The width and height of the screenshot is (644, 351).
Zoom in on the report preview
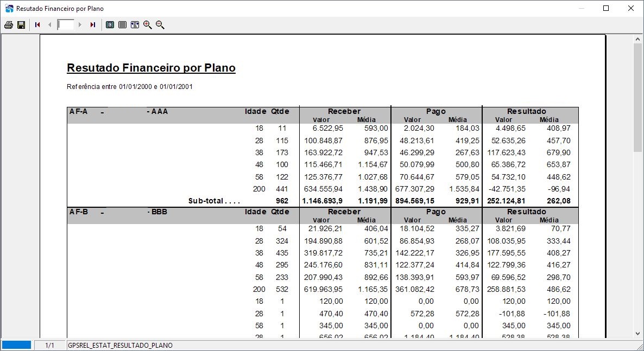tap(148, 25)
